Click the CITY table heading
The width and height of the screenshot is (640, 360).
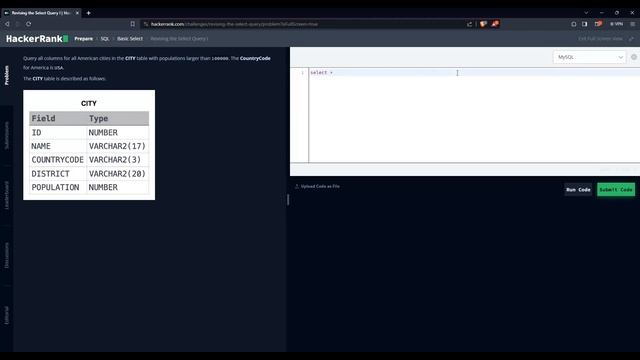point(89,104)
